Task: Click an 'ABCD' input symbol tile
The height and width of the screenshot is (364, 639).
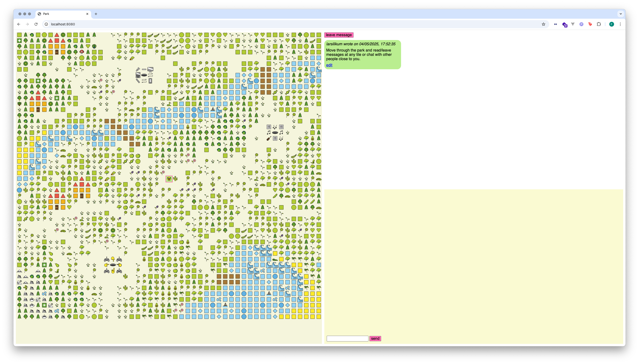Action: (269, 127)
